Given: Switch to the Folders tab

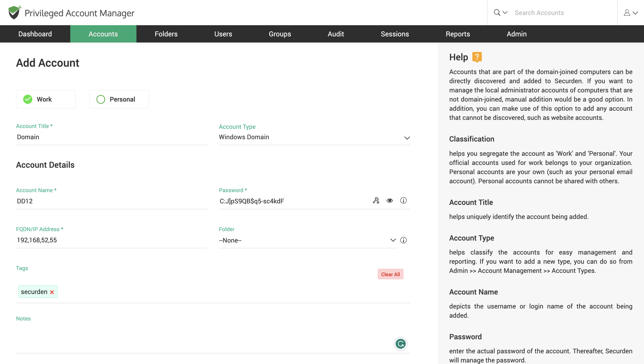Looking at the screenshot, I should (x=166, y=34).
